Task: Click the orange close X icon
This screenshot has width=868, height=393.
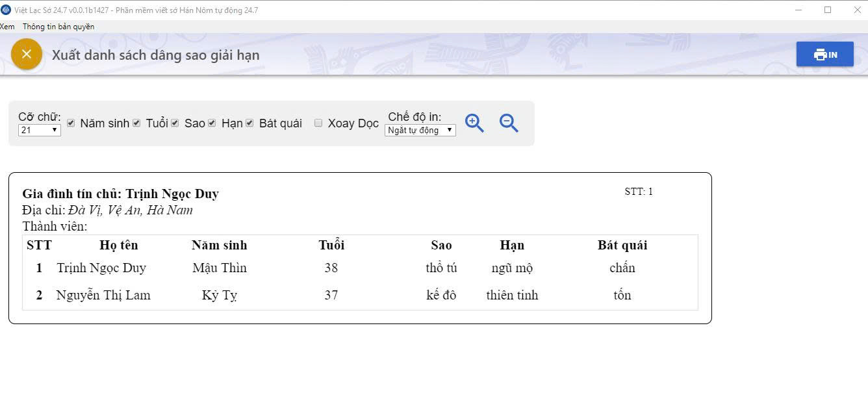Action: coord(27,54)
